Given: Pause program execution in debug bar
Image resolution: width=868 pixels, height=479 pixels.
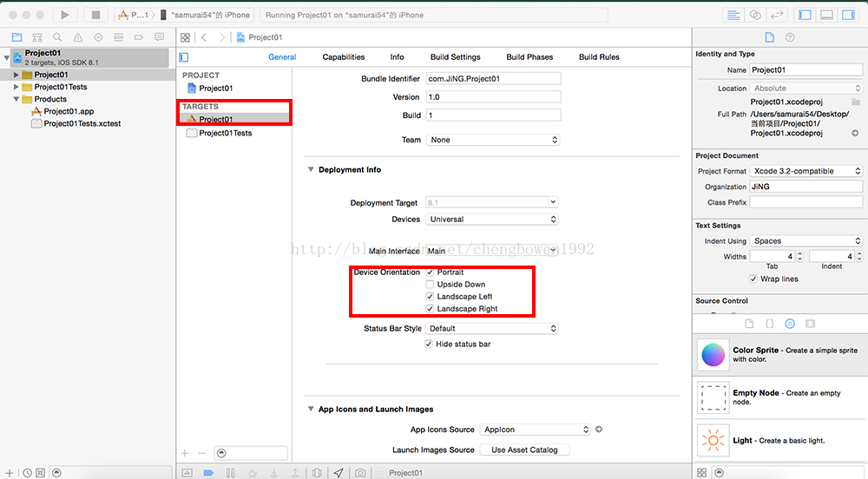Looking at the screenshot, I should click(230, 472).
